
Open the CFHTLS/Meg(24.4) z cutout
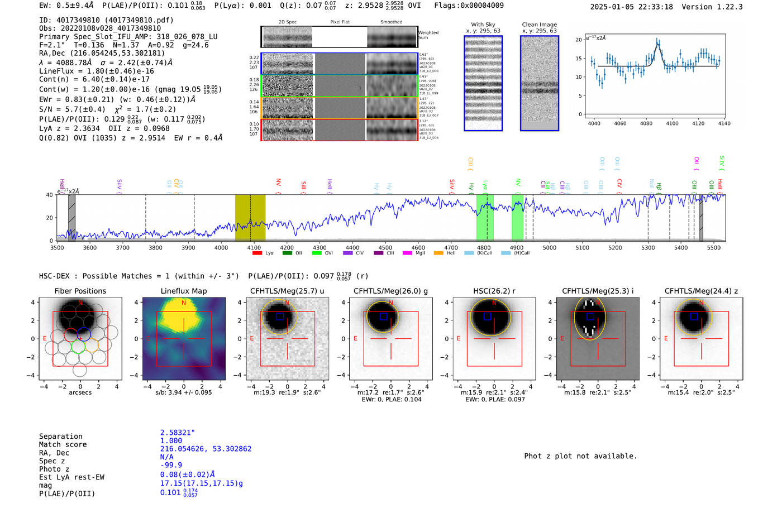(701, 339)
